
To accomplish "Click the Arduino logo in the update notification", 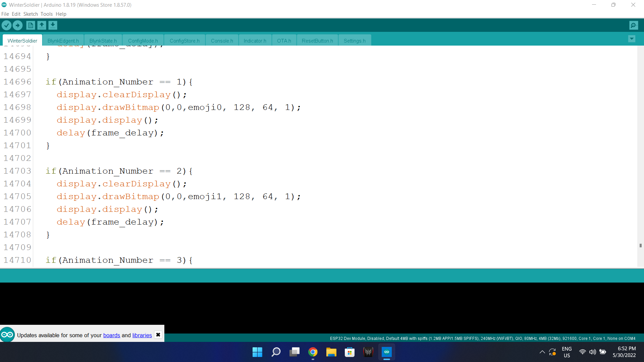I will (7, 334).
